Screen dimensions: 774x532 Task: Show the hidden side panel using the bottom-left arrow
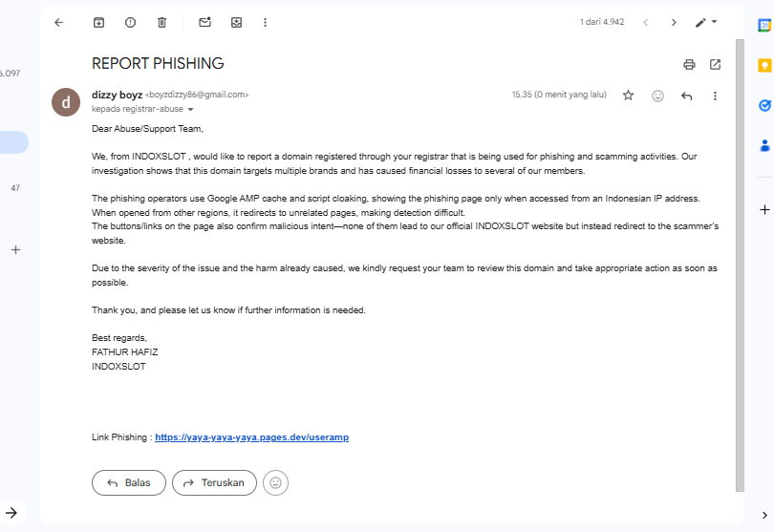11,513
